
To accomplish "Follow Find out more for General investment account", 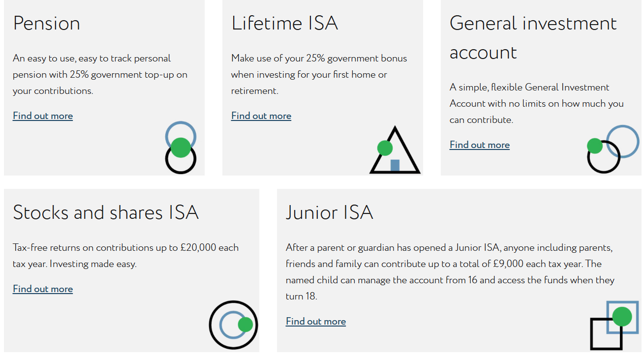I will click(480, 145).
